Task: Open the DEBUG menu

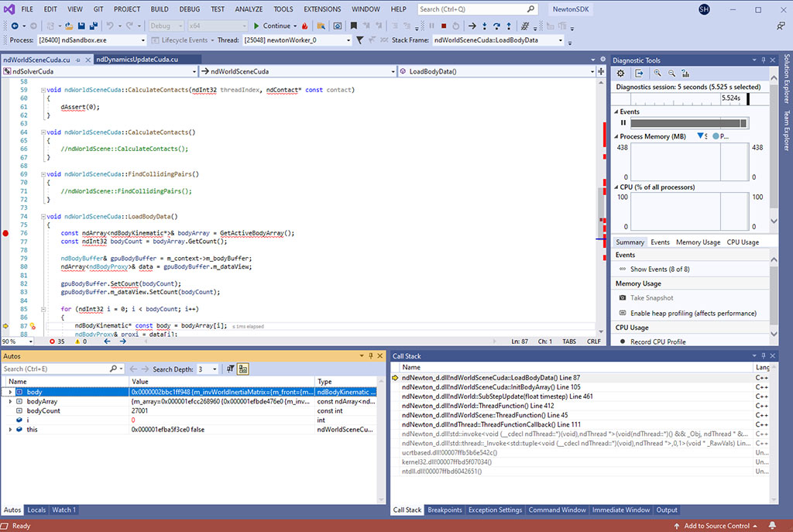Action: (189, 9)
